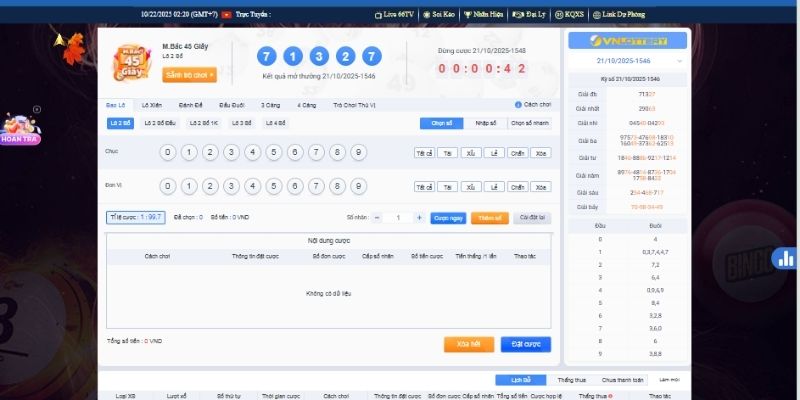
Task: Close the Hoàn Trả floating badge
Action: coord(37,109)
